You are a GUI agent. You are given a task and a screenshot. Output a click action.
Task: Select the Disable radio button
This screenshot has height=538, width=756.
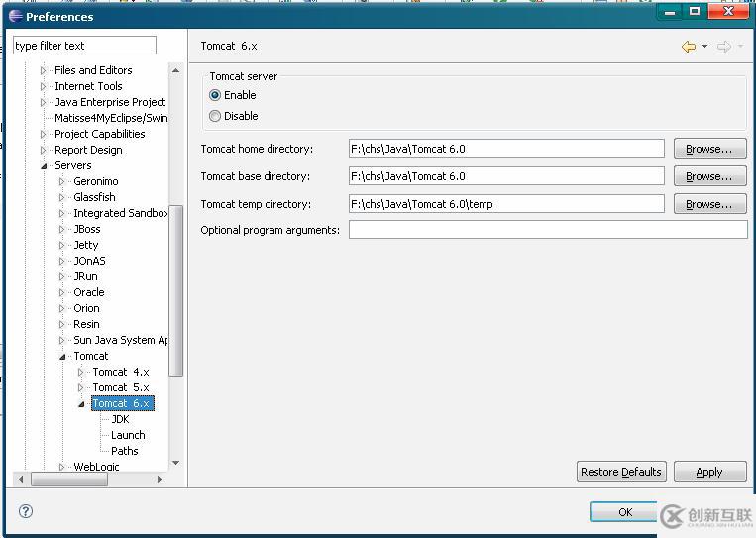[215, 116]
